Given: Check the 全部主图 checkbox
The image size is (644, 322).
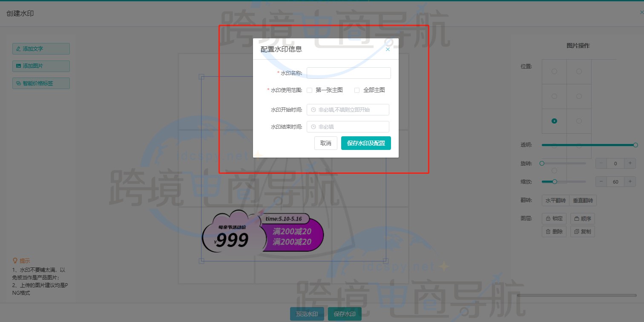Looking at the screenshot, I should [356, 90].
